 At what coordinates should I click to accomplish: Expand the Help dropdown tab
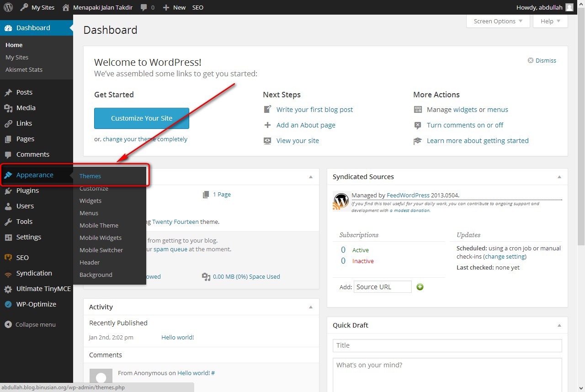tap(550, 21)
